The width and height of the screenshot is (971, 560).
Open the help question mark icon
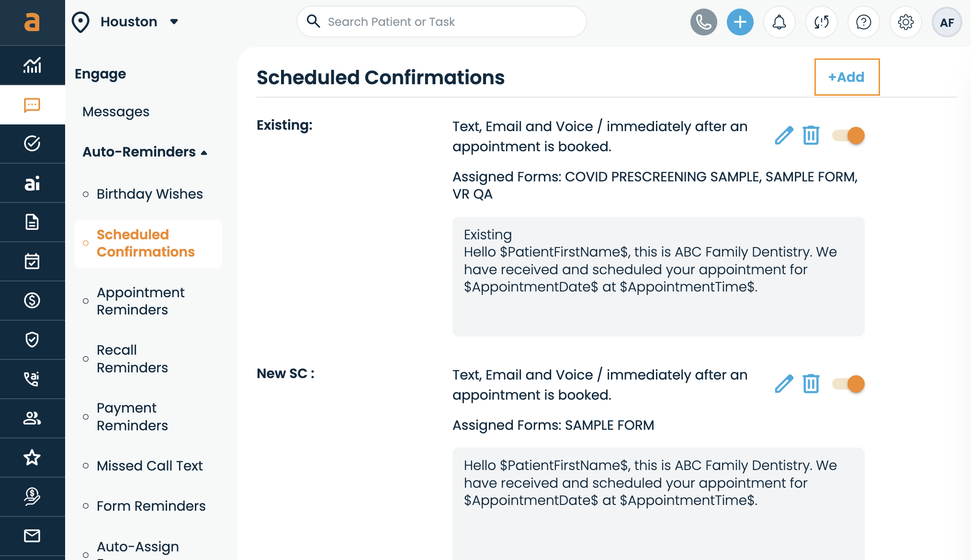tap(863, 22)
